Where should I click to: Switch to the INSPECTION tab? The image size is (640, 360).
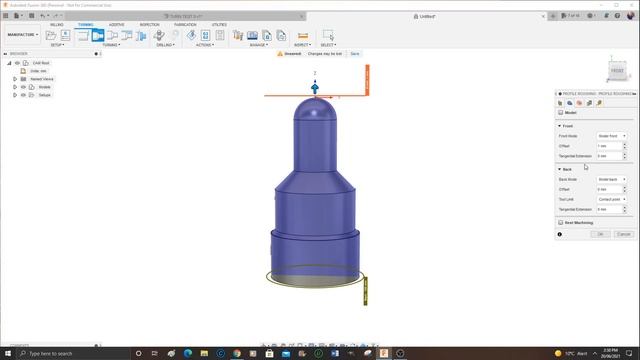(x=149, y=25)
